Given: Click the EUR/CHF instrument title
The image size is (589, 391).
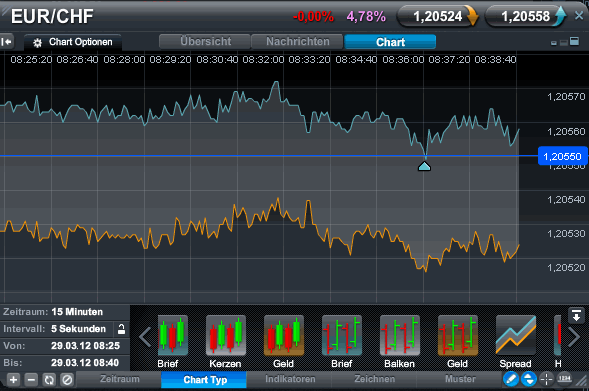Looking at the screenshot, I should (x=52, y=16).
